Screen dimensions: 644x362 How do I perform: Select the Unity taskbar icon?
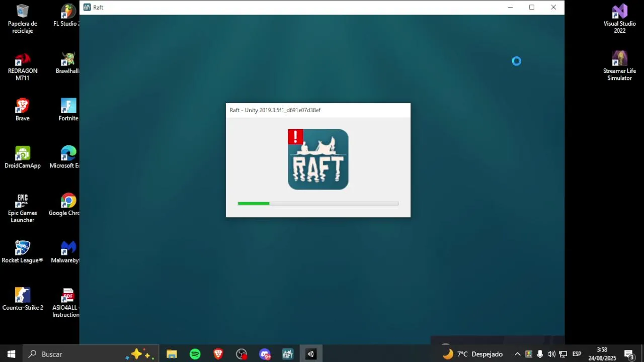coord(311,354)
